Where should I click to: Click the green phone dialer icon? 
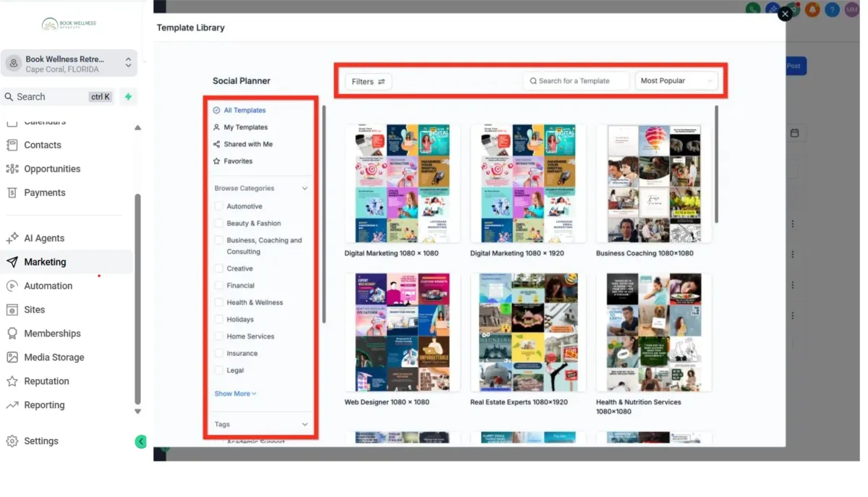[753, 9]
